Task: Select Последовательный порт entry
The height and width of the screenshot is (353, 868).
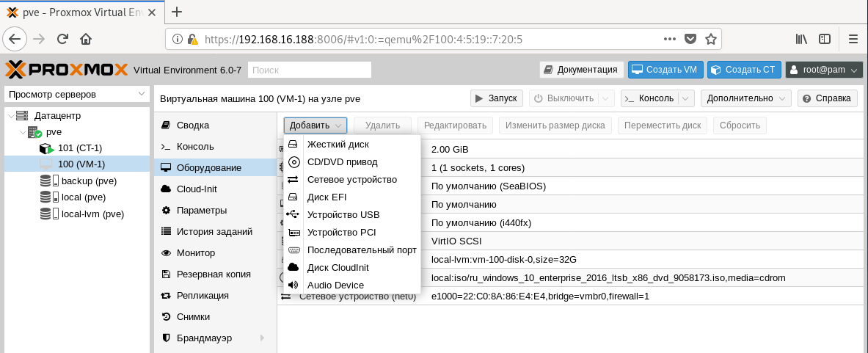Action: tap(352, 250)
